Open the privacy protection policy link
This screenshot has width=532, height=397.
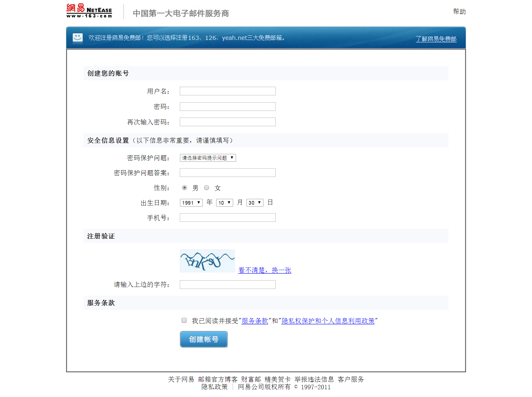[328, 321]
